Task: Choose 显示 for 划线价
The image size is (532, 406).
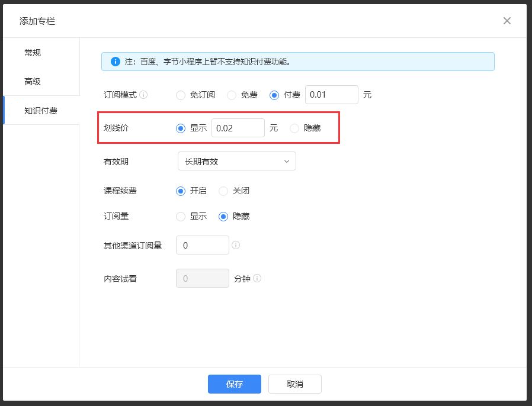Action: click(181, 128)
